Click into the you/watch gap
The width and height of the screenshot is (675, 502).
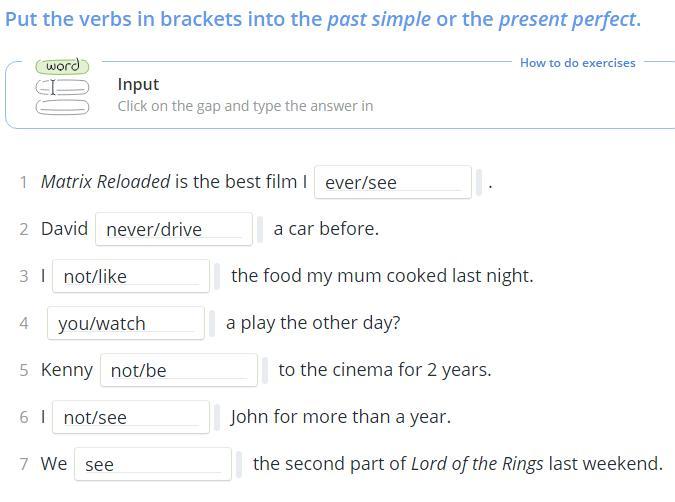tap(126, 323)
